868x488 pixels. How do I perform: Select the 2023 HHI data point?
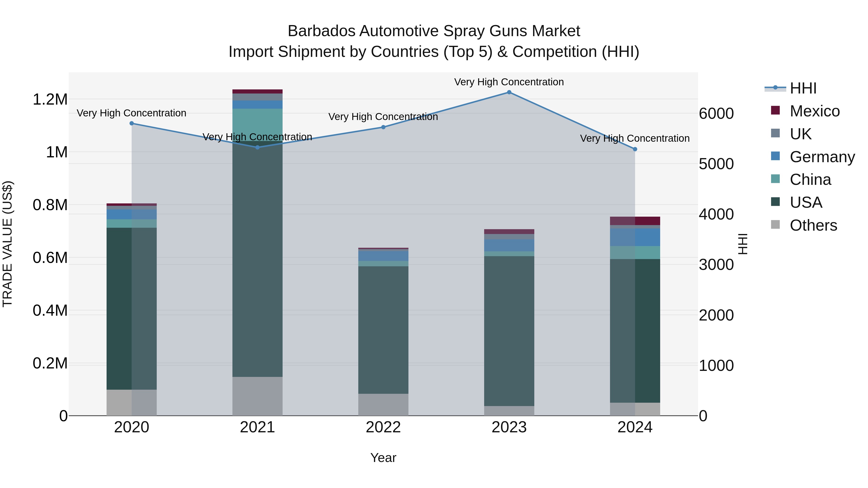click(x=509, y=92)
